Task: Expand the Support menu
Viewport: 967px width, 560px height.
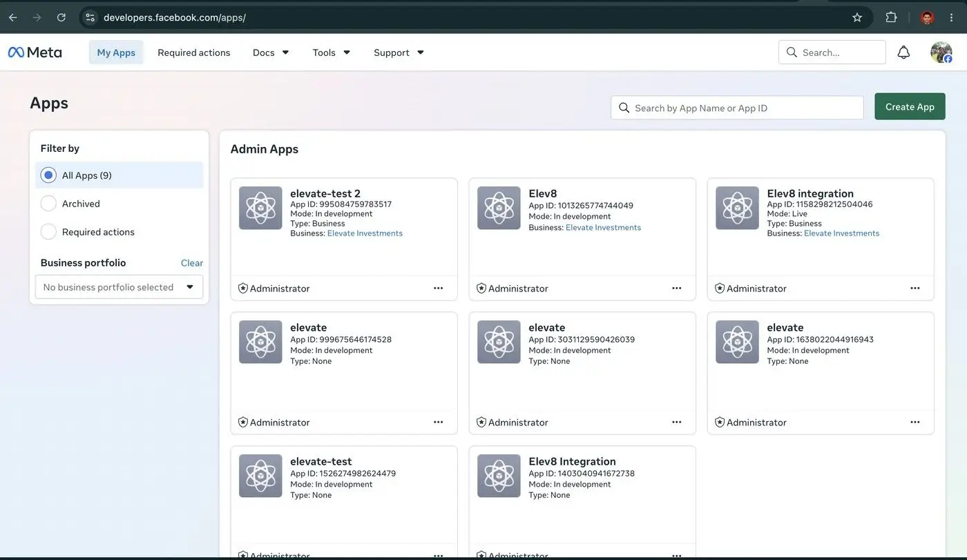Action: [399, 52]
